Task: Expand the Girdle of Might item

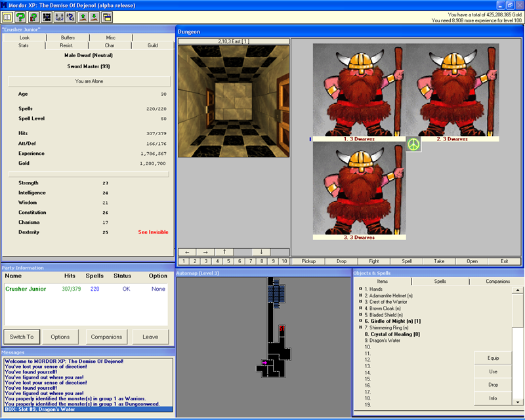Action: 360,320
